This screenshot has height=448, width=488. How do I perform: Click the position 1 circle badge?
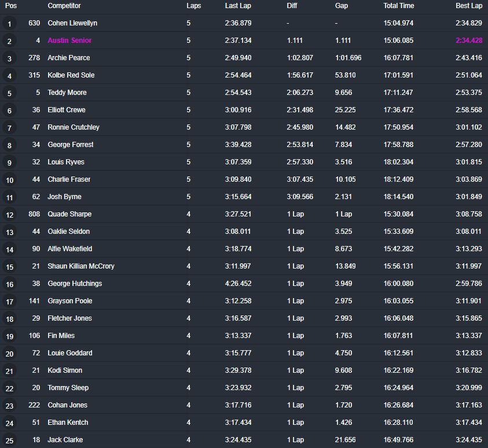click(9, 24)
